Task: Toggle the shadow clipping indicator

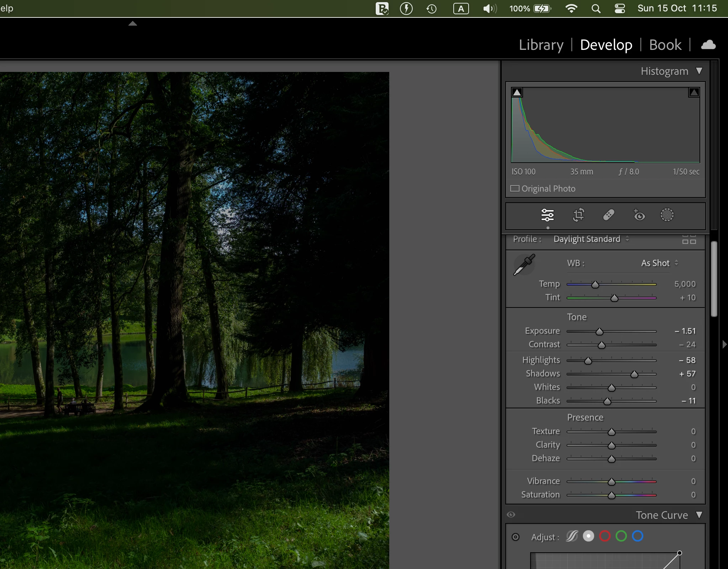Action: [517, 93]
